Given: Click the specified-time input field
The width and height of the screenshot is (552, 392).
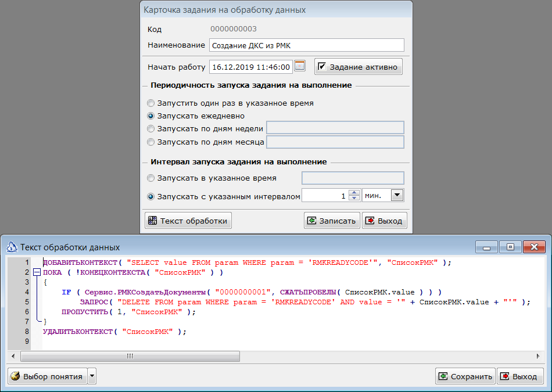Looking at the screenshot, I should 353,178.
